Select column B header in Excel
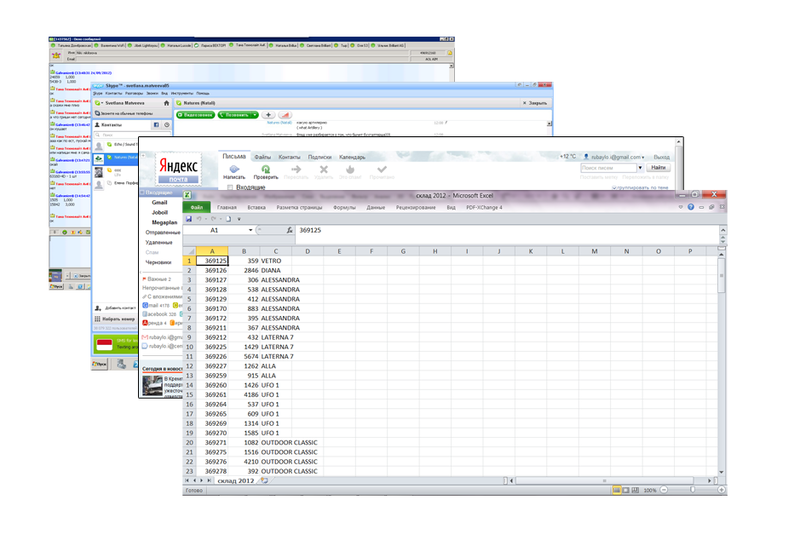This screenshot has height=546, width=800. tap(244, 251)
